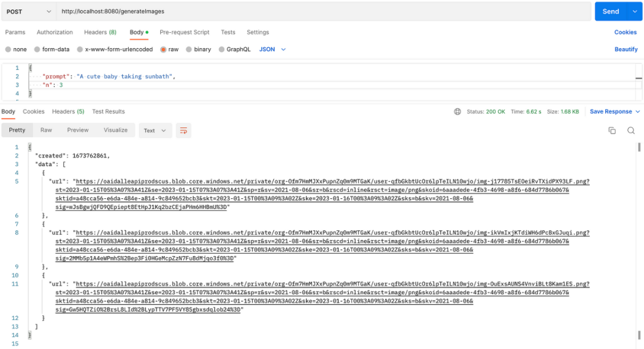Open the Send button's arrow dropdown
Screen dimensions: 644x349
point(635,11)
